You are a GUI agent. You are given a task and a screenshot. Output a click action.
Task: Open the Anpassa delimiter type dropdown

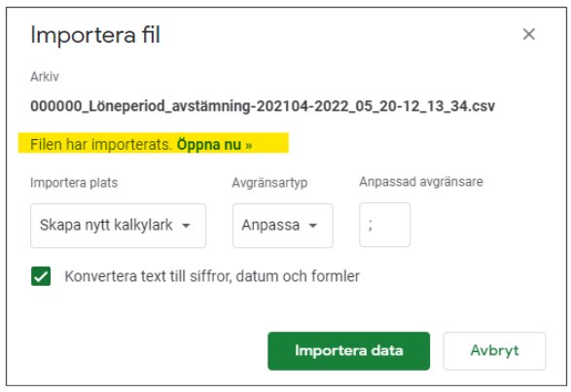[x=283, y=226]
